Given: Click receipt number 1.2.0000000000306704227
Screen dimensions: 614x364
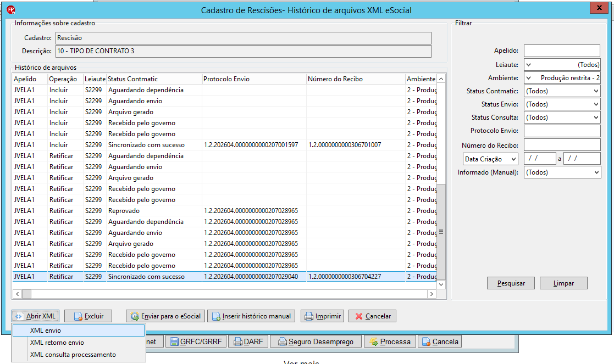Looking at the screenshot, I should pos(345,277).
